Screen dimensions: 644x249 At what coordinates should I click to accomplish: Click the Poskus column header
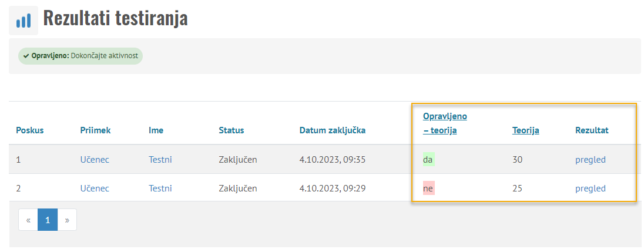[30, 130]
